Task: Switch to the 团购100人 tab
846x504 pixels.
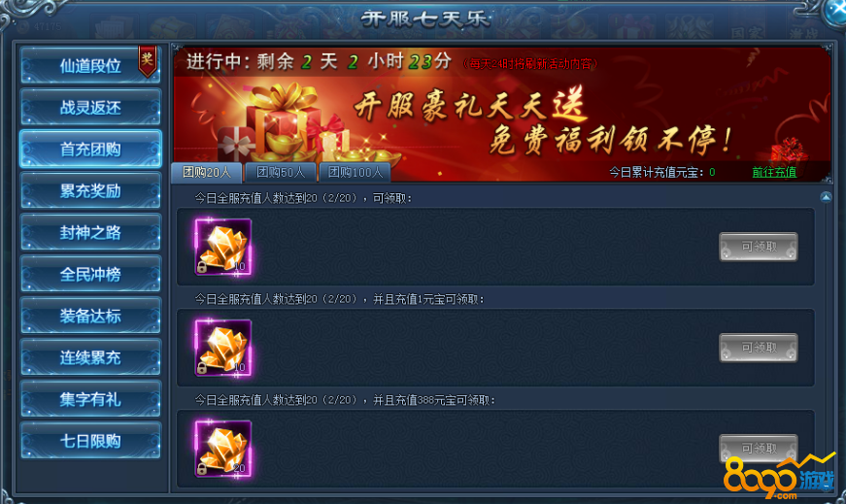Action: pyautogui.click(x=355, y=172)
